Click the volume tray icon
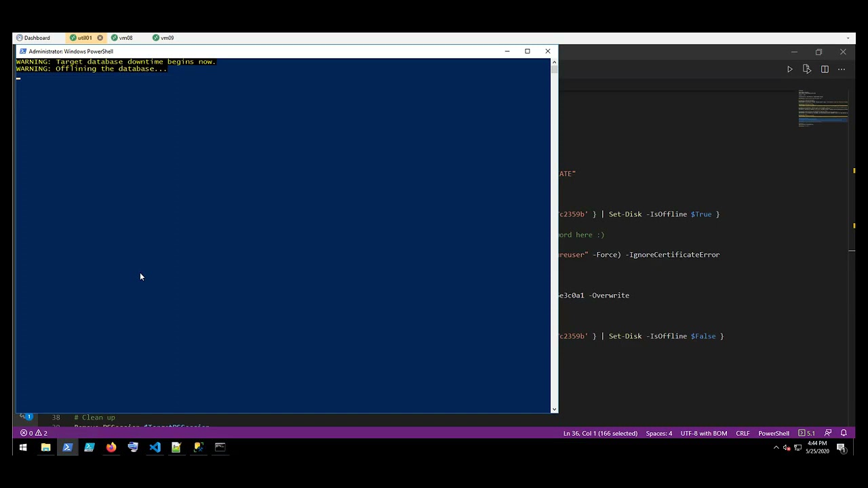 [x=787, y=447]
